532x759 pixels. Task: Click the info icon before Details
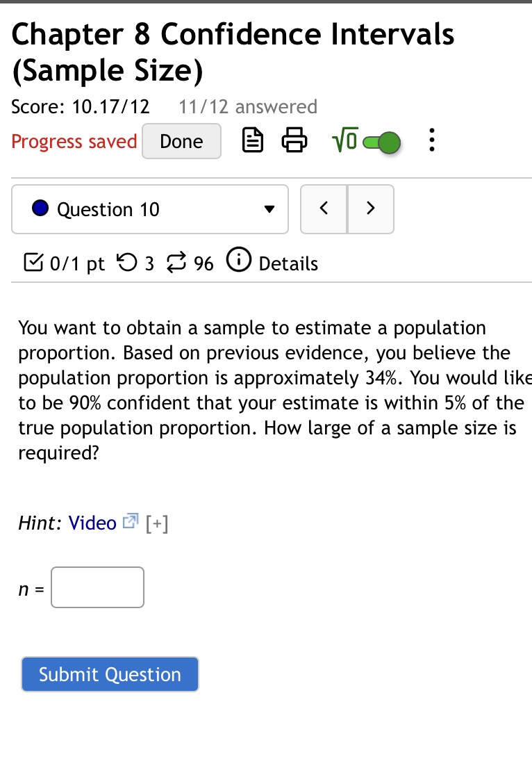coord(238,261)
